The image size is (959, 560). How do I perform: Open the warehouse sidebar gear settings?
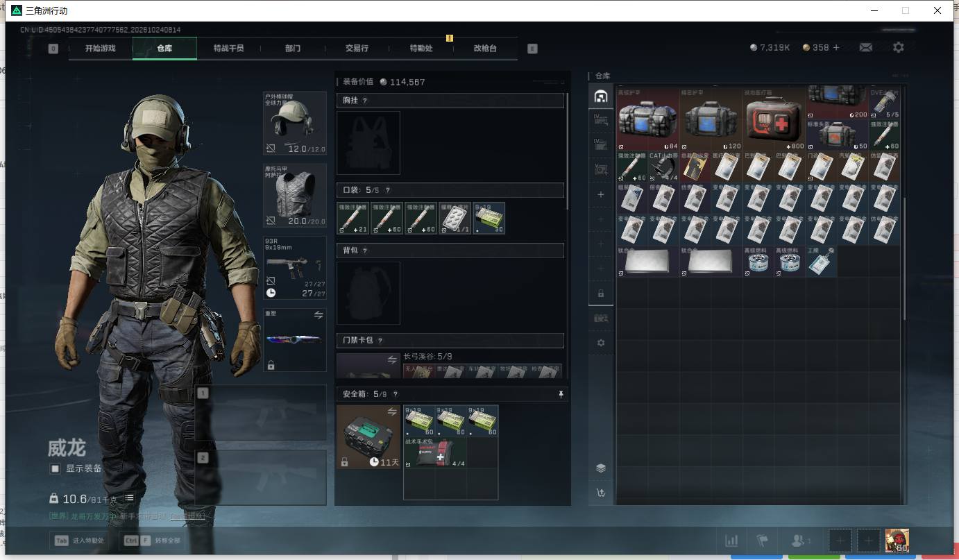pyautogui.click(x=601, y=343)
